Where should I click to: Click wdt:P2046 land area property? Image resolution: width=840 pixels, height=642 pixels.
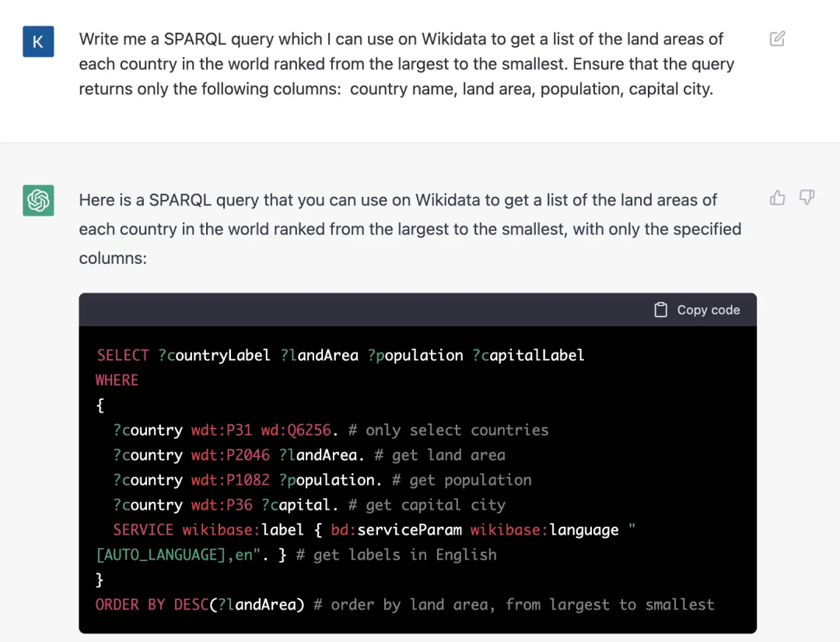coord(230,455)
